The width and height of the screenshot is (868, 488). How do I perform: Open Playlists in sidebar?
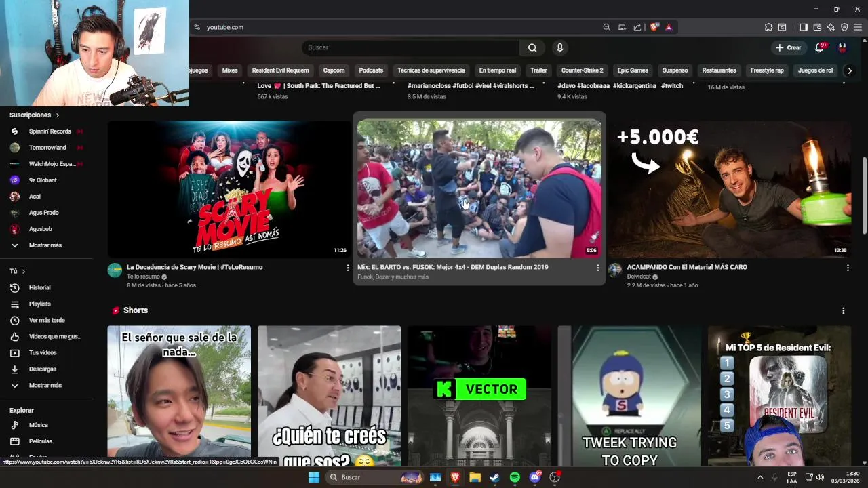click(41, 304)
